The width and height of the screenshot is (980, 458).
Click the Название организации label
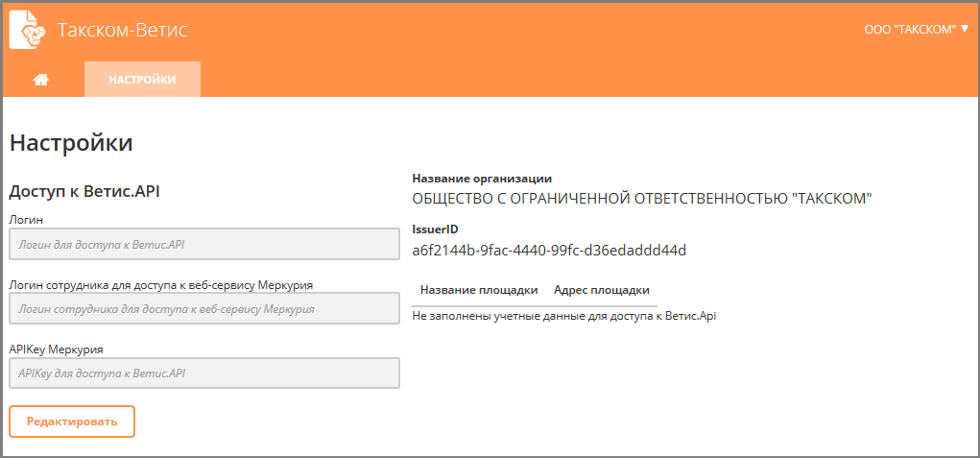(x=482, y=178)
